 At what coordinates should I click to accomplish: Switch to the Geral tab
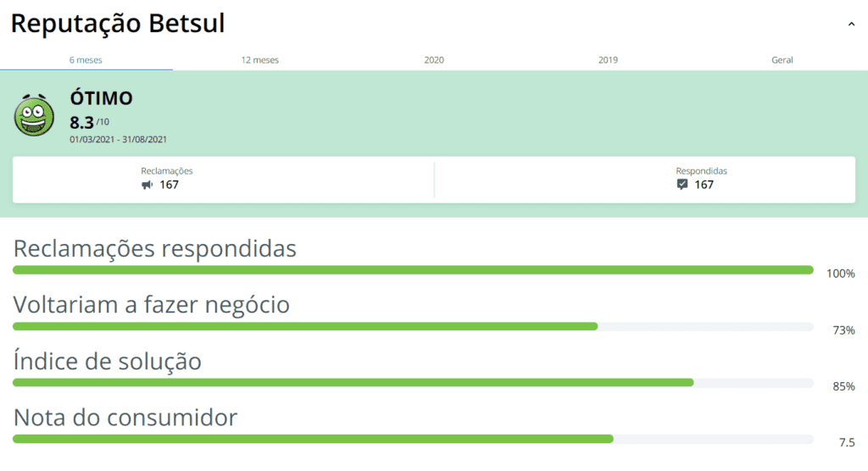click(x=782, y=60)
